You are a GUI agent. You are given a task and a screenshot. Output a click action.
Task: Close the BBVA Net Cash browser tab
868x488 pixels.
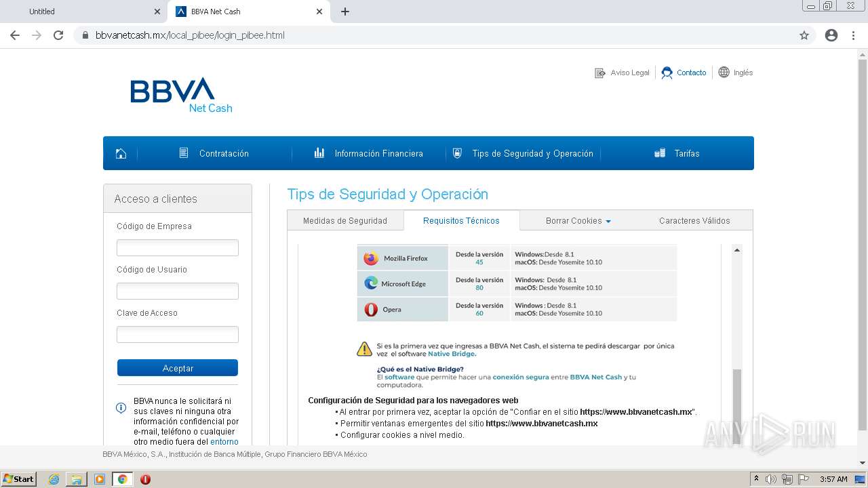click(319, 12)
